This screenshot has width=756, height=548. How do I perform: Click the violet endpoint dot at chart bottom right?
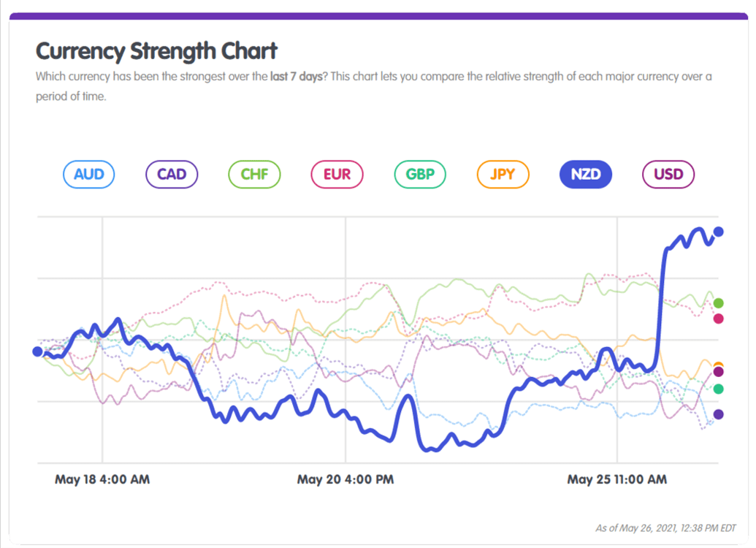coord(718,415)
